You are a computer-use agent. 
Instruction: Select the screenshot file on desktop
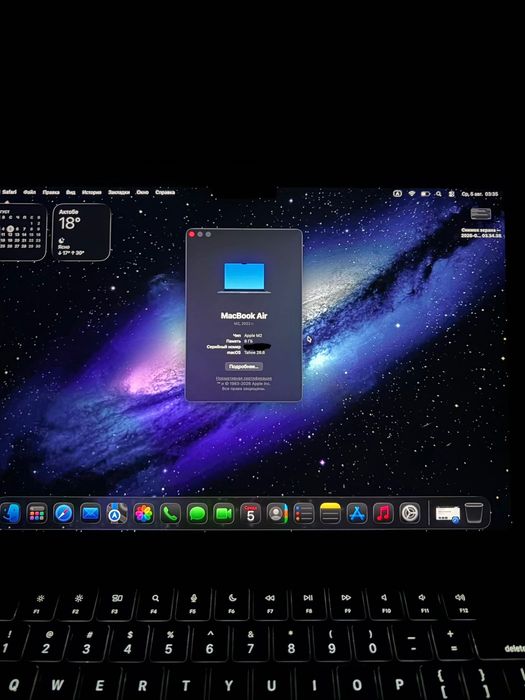(x=481, y=222)
